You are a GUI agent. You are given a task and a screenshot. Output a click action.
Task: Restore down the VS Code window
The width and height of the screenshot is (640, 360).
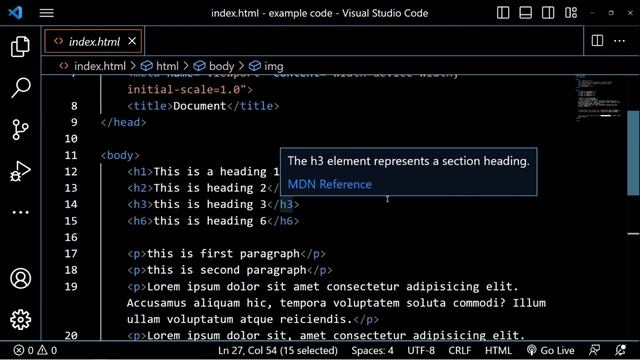click(611, 13)
